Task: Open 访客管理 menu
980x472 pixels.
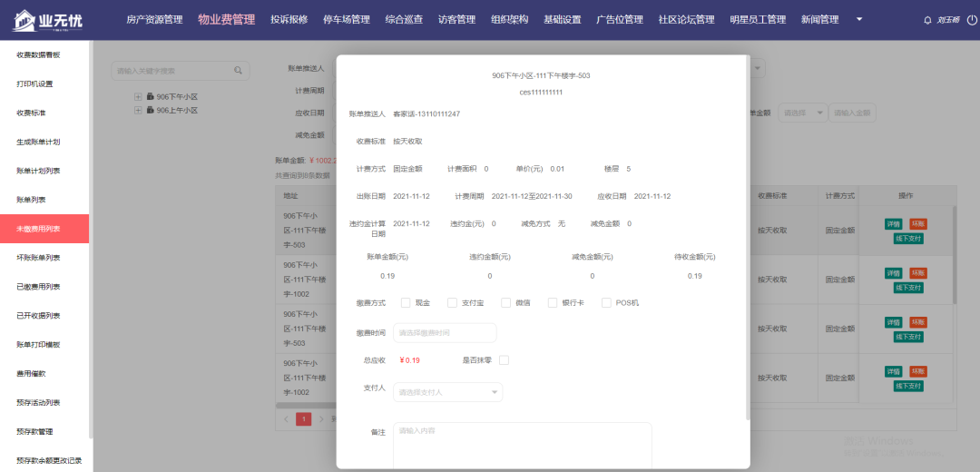Action: tap(456, 20)
